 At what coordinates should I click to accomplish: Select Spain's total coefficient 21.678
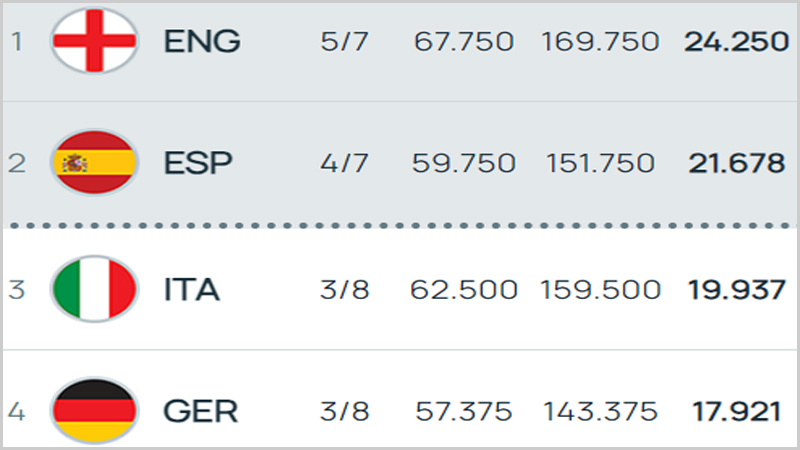coord(737,163)
